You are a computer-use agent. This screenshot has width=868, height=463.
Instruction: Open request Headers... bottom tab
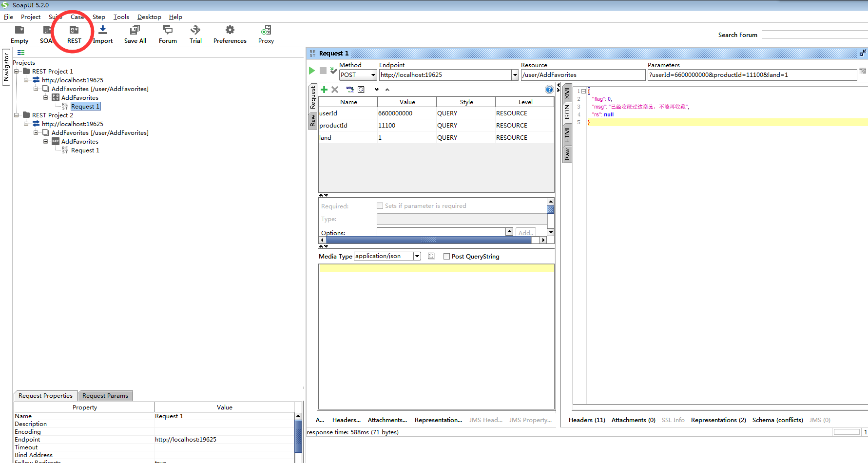347,420
